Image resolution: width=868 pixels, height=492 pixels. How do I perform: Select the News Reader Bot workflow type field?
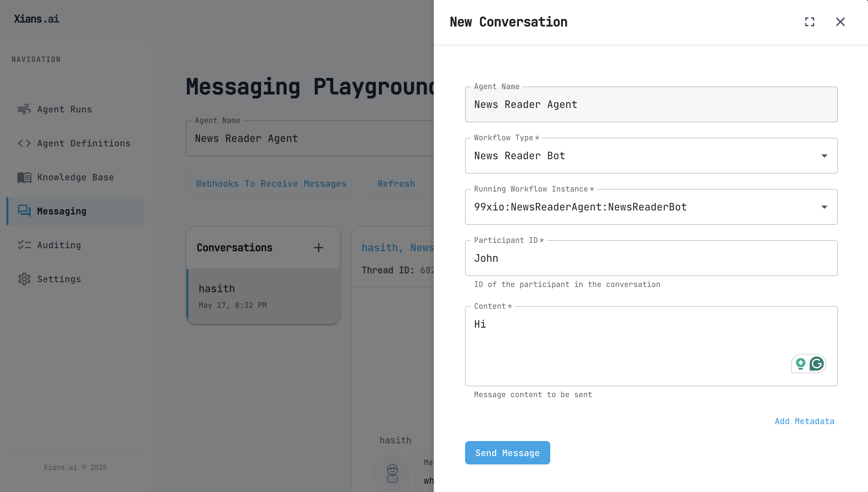click(x=651, y=156)
